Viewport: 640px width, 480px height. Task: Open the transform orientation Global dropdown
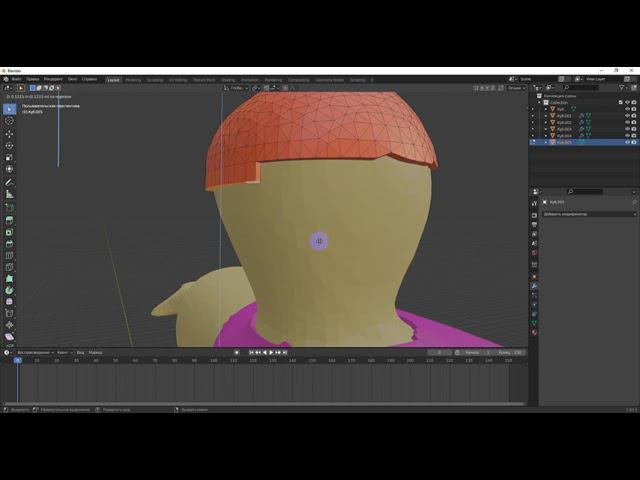(x=236, y=88)
